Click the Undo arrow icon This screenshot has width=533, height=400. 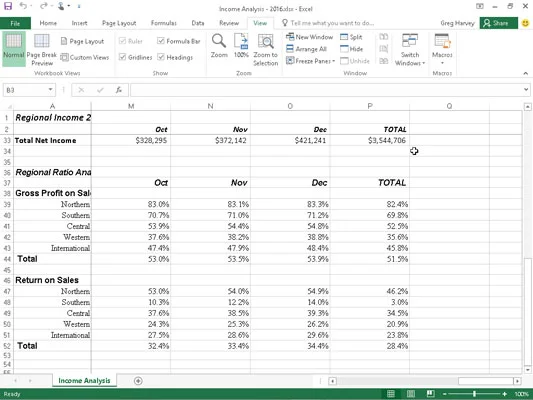23,5
